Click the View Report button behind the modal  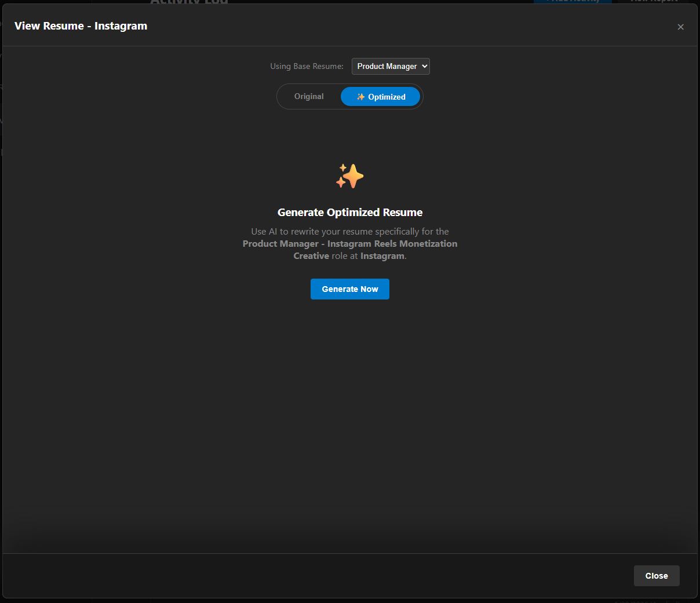653,1
